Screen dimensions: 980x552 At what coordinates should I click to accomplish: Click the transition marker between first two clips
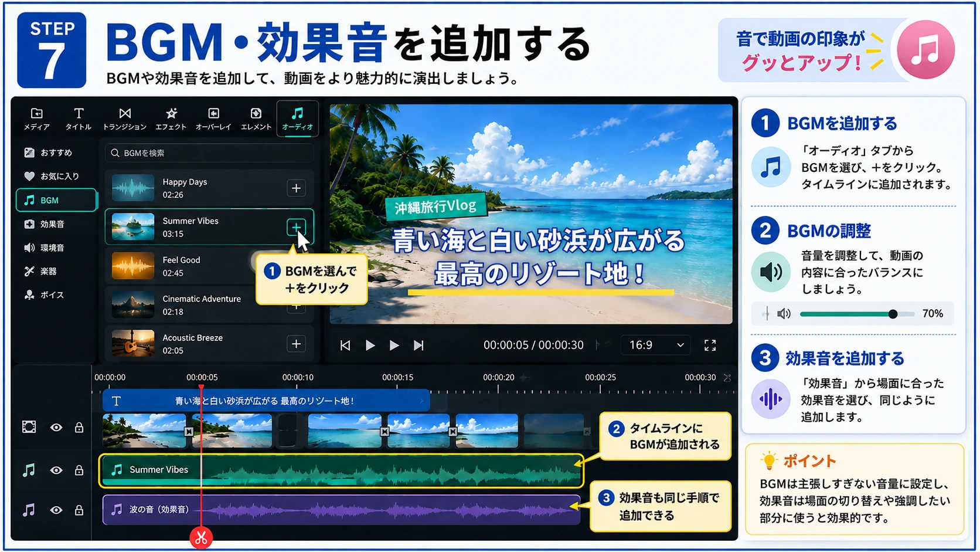[x=189, y=432]
